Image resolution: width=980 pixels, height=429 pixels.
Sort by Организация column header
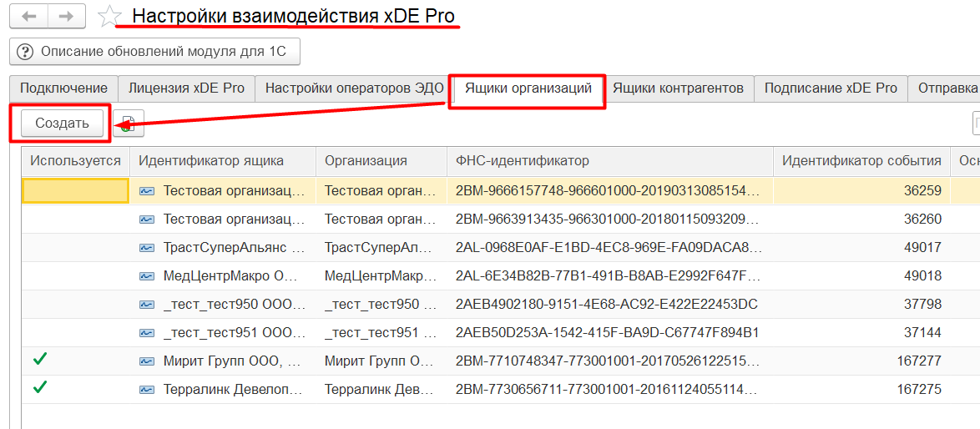coord(381,161)
